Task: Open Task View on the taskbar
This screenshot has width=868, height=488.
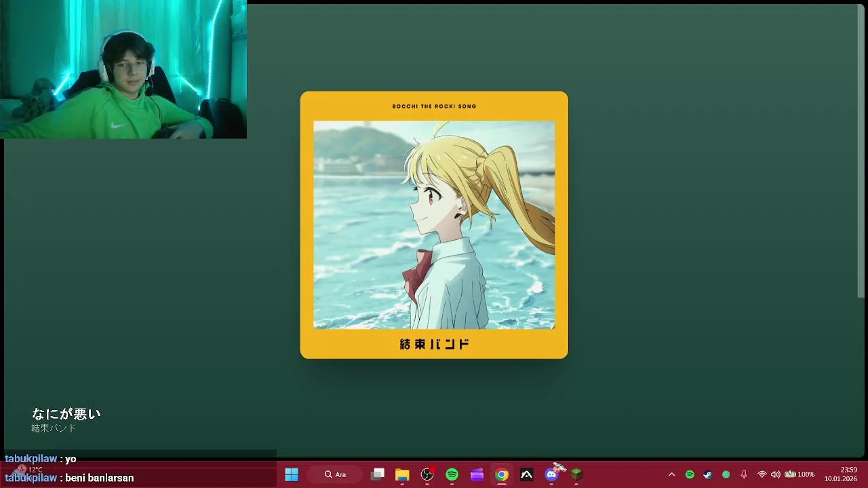Action: point(378,474)
